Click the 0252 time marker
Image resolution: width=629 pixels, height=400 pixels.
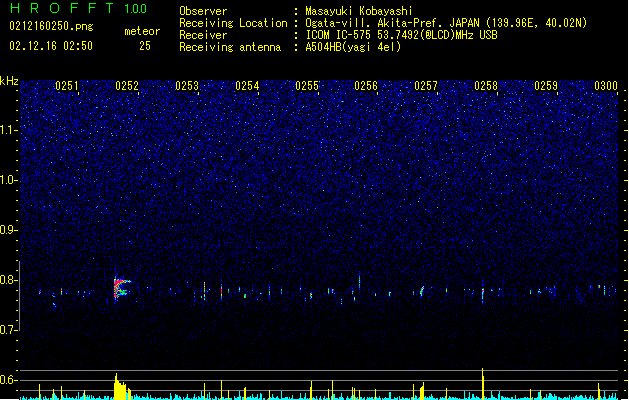click(x=127, y=86)
